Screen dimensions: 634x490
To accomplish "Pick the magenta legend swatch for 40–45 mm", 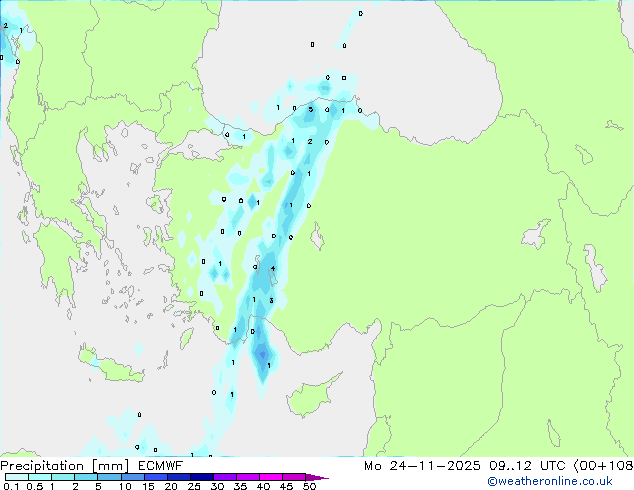I will pos(271,477).
